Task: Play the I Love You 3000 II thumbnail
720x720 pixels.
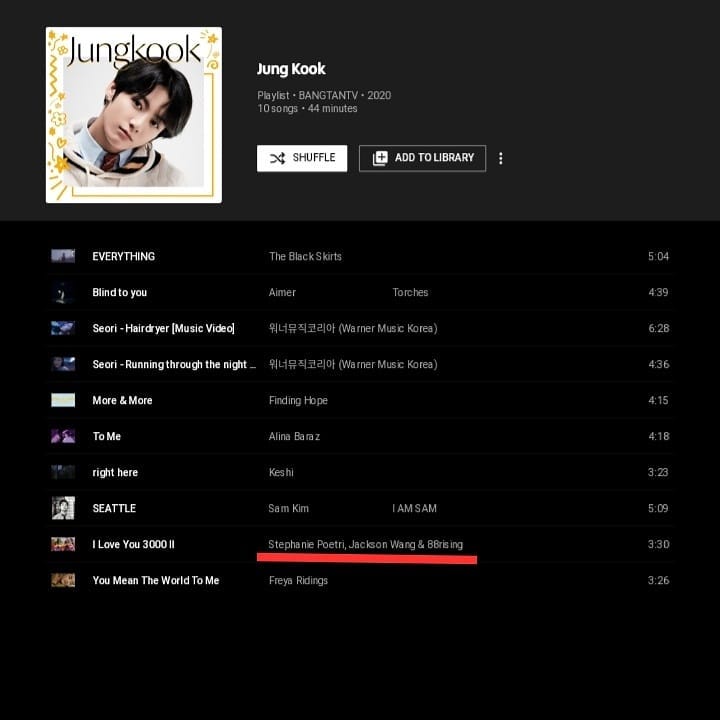Action: 63,544
